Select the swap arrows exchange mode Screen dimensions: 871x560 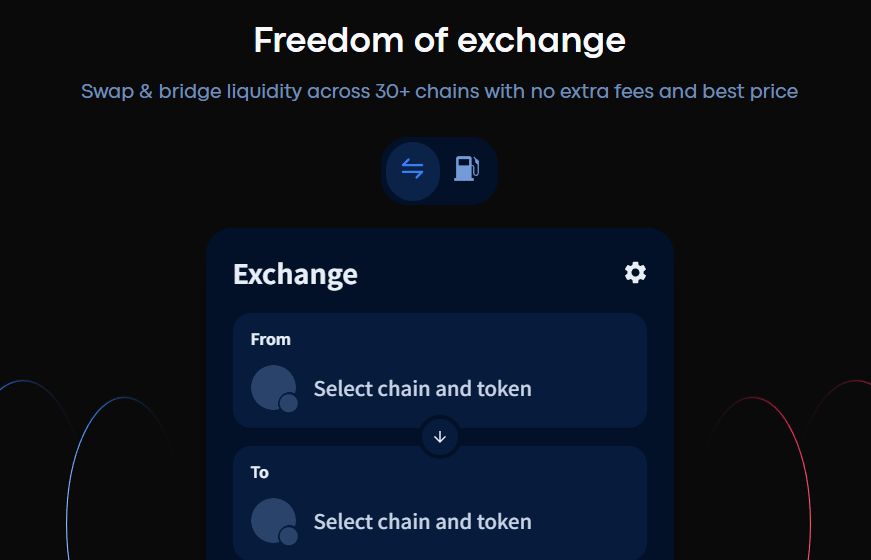tap(412, 169)
